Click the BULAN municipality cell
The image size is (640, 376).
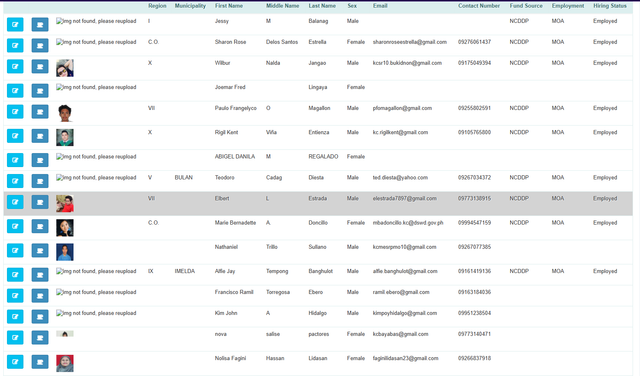(184, 178)
